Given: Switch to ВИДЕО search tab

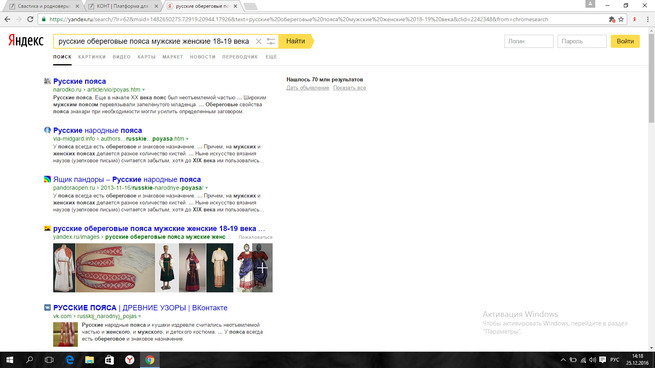Looking at the screenshot, I should pos(122,57).
